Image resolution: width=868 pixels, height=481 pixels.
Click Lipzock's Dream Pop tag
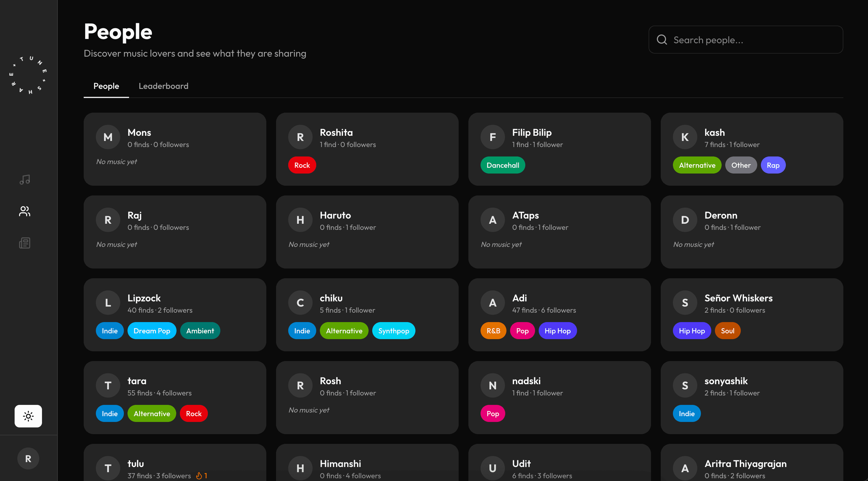152,331
